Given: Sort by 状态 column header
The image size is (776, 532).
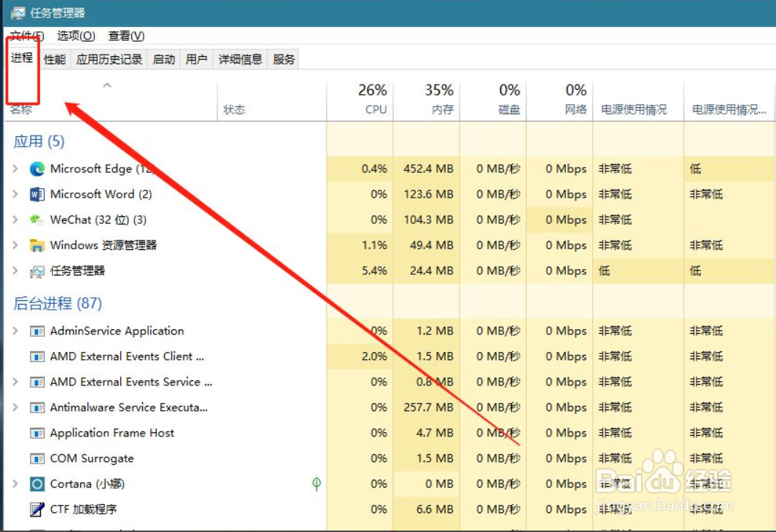Looking at the screenshot, I should (x=272, y=101).
